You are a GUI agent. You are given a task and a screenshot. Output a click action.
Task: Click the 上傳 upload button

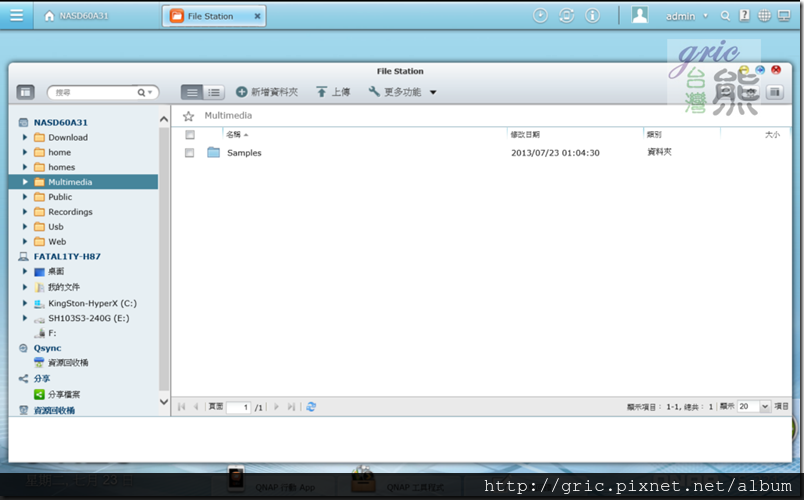[333, 92]
